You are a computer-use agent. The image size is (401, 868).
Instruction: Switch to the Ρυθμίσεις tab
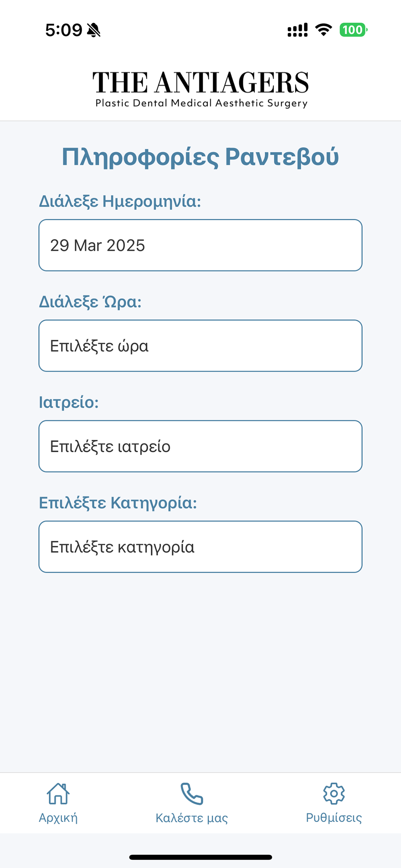[334, 803]
